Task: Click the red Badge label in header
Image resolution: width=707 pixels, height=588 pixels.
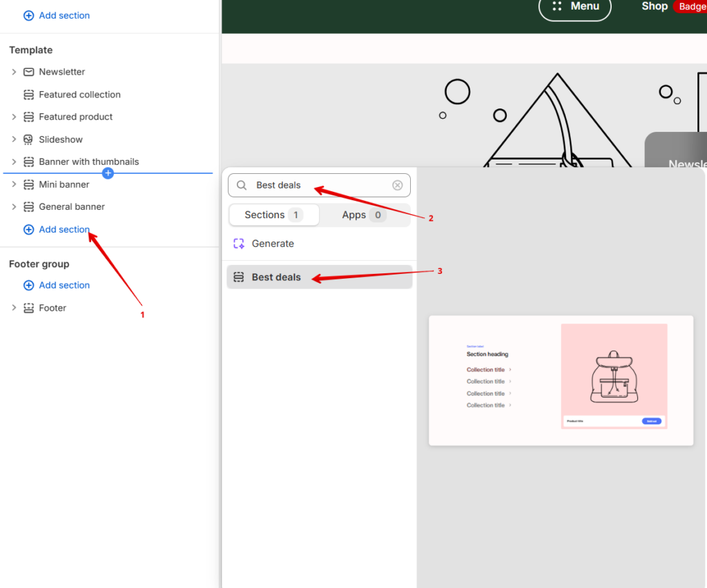Action: pyautogui.click(x=690, y=7)
